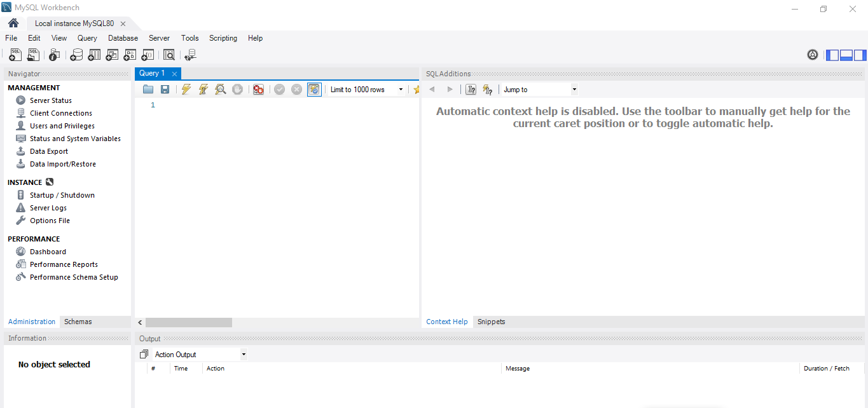868x408 pixels.
Task: Toggle the bottom output panel visibility
Action: 846,55
